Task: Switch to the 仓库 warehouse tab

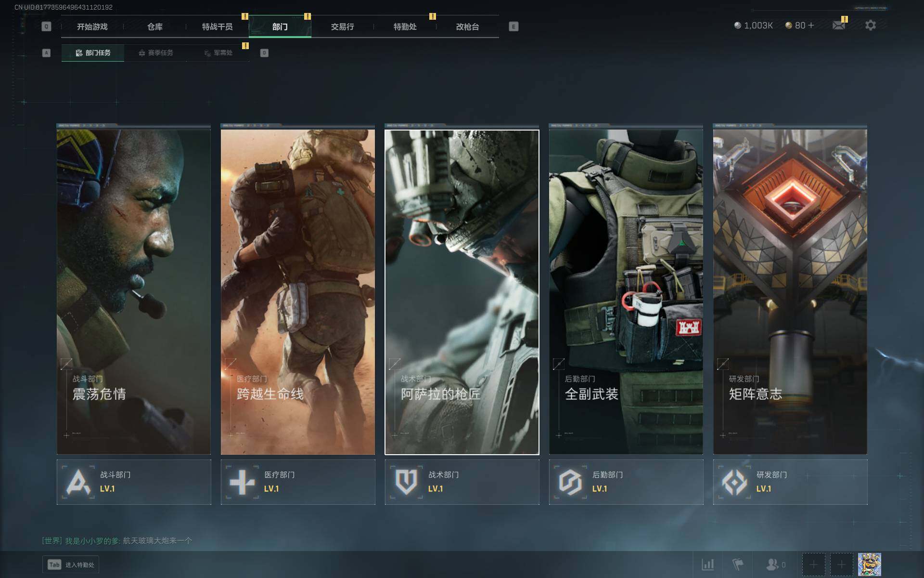Action: coord(154,27)
